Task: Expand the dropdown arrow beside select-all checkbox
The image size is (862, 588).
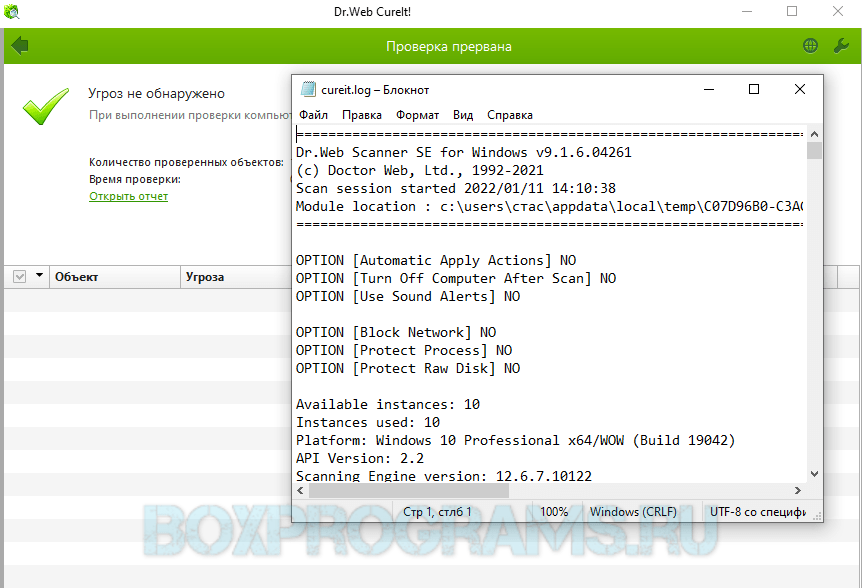Action: tap(40, 277)
